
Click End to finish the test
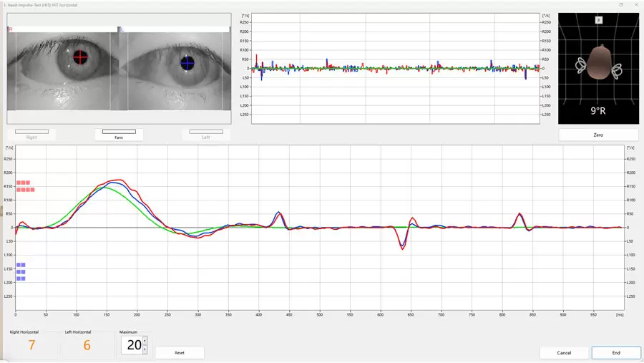click(x=615, y=352)
